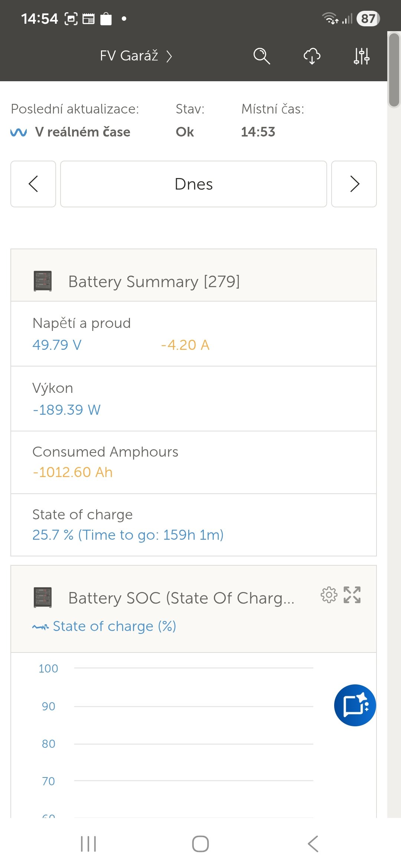Tap the Battery Summary device icon

click(43, 281)
